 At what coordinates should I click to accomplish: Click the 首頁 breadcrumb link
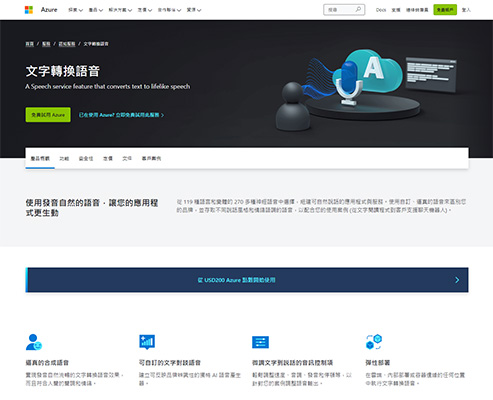coord(30,44)
